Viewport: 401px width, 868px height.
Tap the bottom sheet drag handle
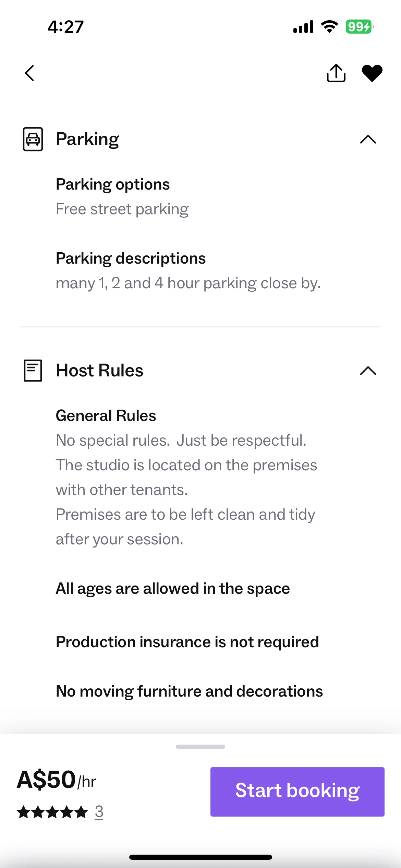[x=200, y=747]
